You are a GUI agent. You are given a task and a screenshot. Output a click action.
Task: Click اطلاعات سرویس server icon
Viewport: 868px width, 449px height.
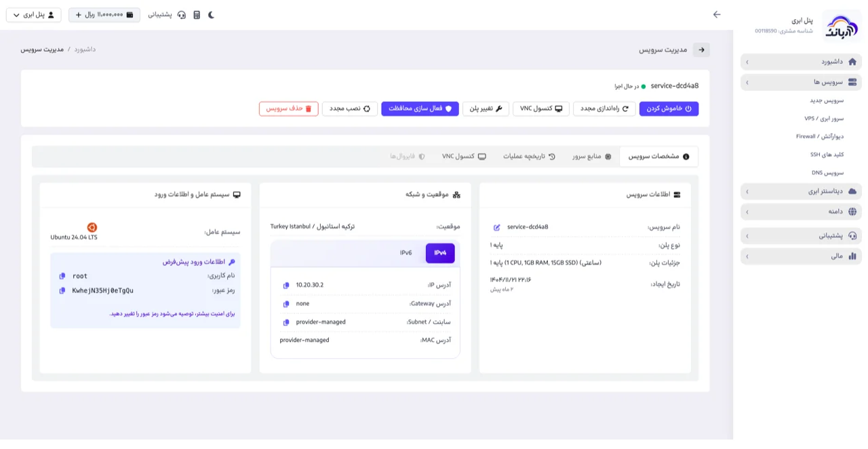tap(677, 195)
